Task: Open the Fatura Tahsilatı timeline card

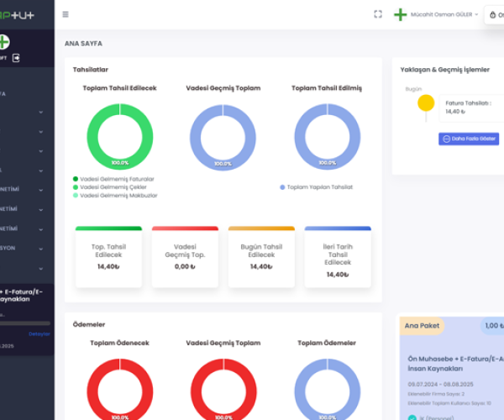Action: [x=471, y=108]
